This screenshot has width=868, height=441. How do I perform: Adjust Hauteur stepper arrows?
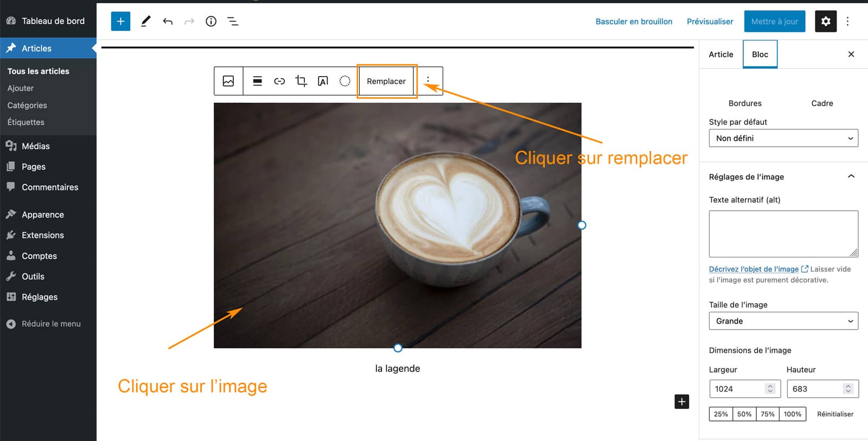[x=848, y=389]
